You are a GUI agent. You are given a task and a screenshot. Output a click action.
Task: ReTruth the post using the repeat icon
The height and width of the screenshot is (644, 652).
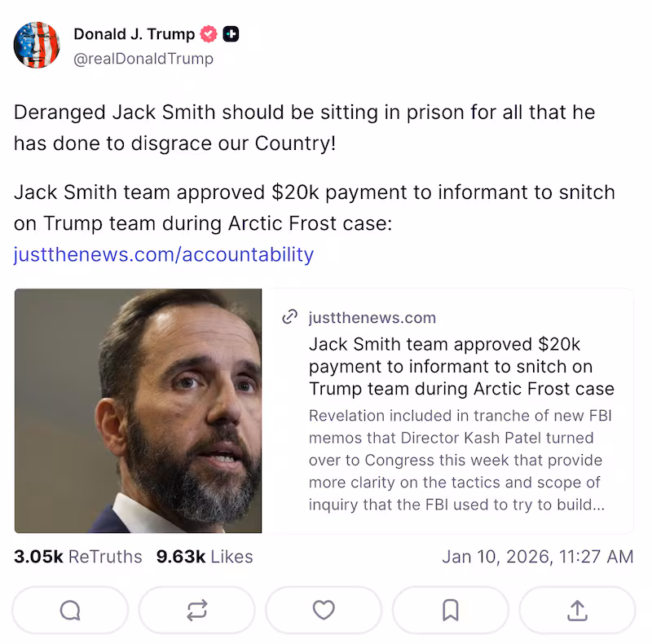(196, 610)
